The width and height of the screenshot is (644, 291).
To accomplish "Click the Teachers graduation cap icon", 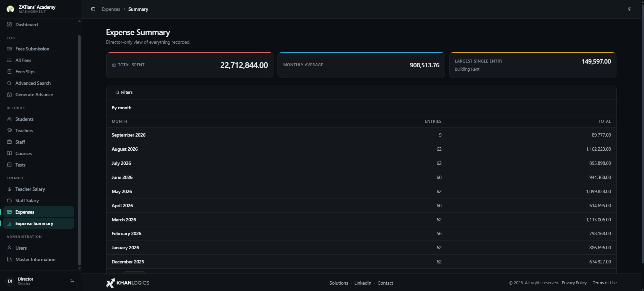I will click(9, 131).
